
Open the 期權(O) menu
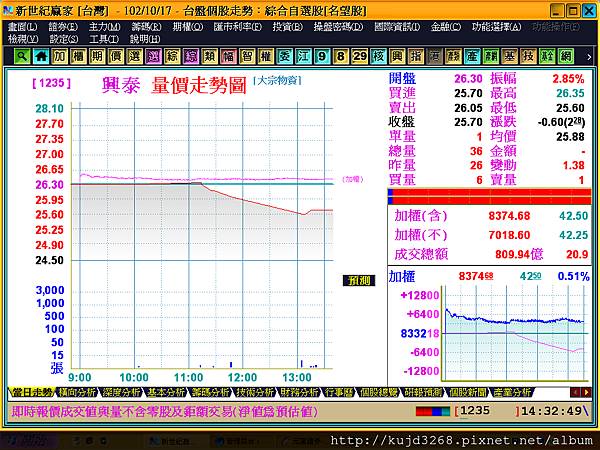188,27
